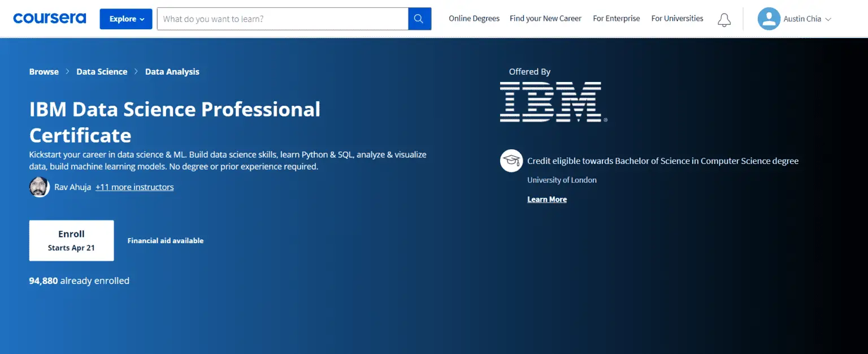Click the Coursera logo
The width and height of the screenshot is (868, 354).
tap(50, 19)
